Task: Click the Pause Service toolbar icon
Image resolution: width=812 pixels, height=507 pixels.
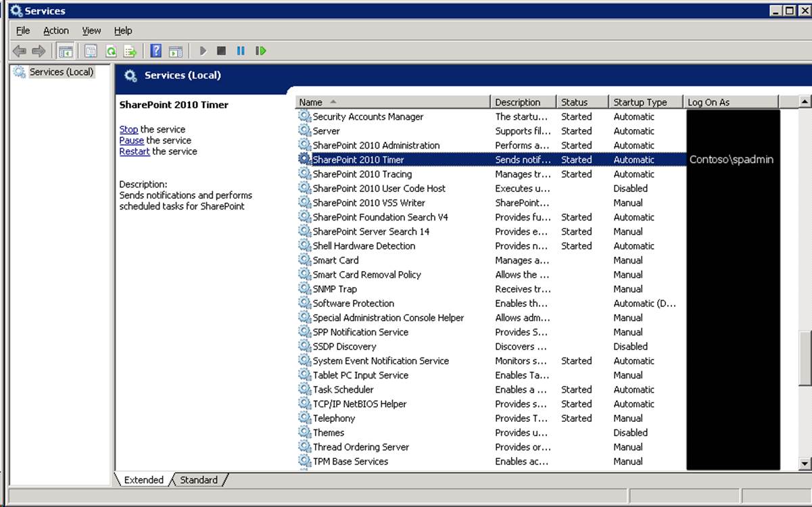Action: pos(241,51)
